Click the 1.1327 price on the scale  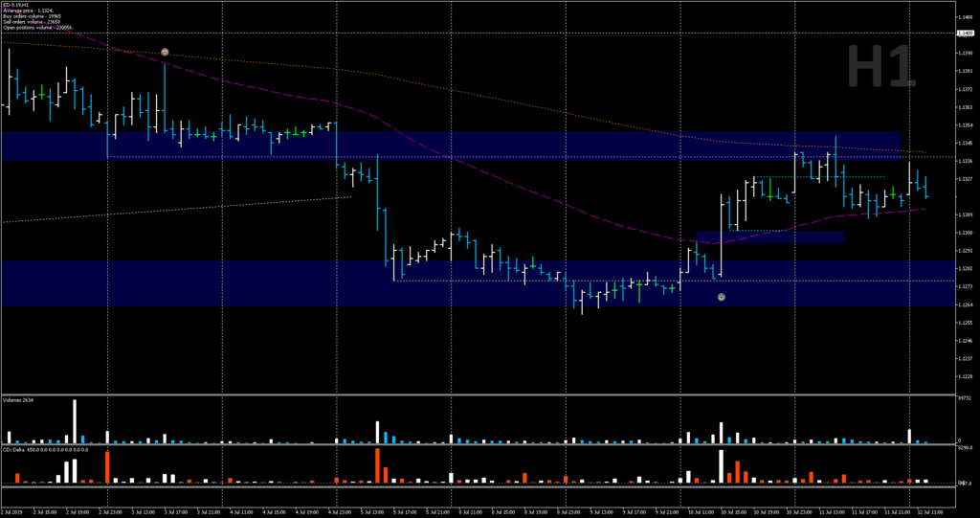(965, 179)
